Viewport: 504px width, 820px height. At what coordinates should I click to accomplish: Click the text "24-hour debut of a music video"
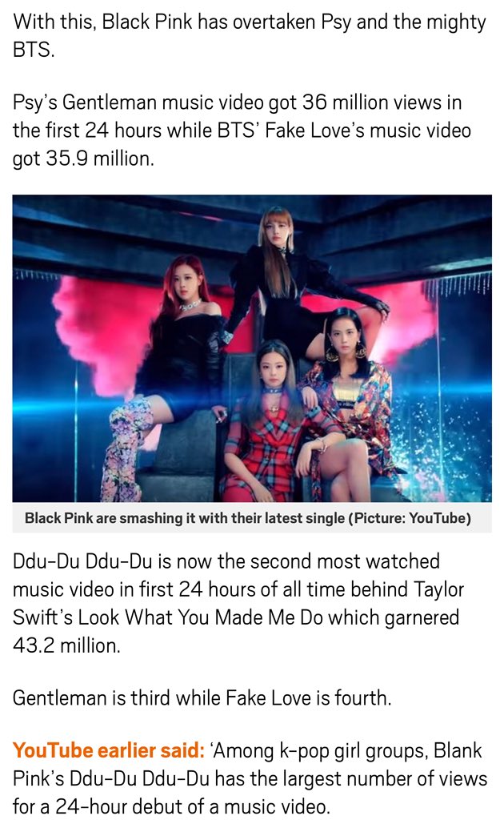click(x=192, y=806)
